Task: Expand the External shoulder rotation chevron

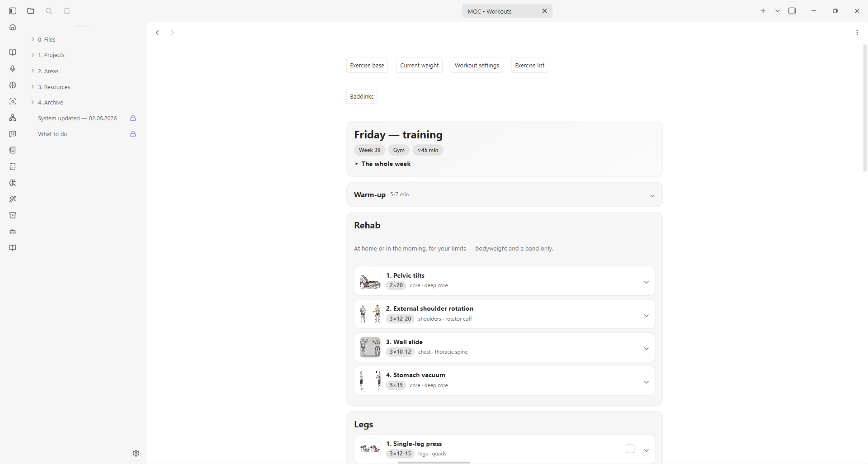Action: coord(646,316)
